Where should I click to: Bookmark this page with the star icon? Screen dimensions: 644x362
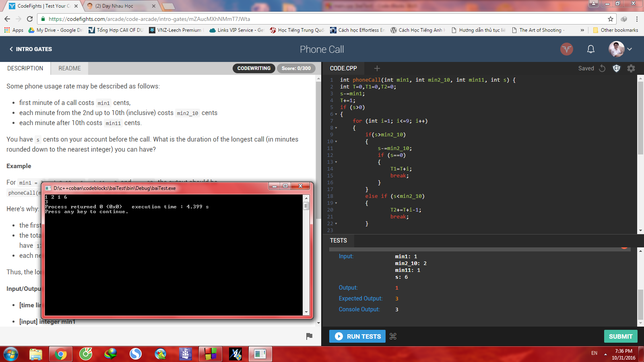(610, 19)
